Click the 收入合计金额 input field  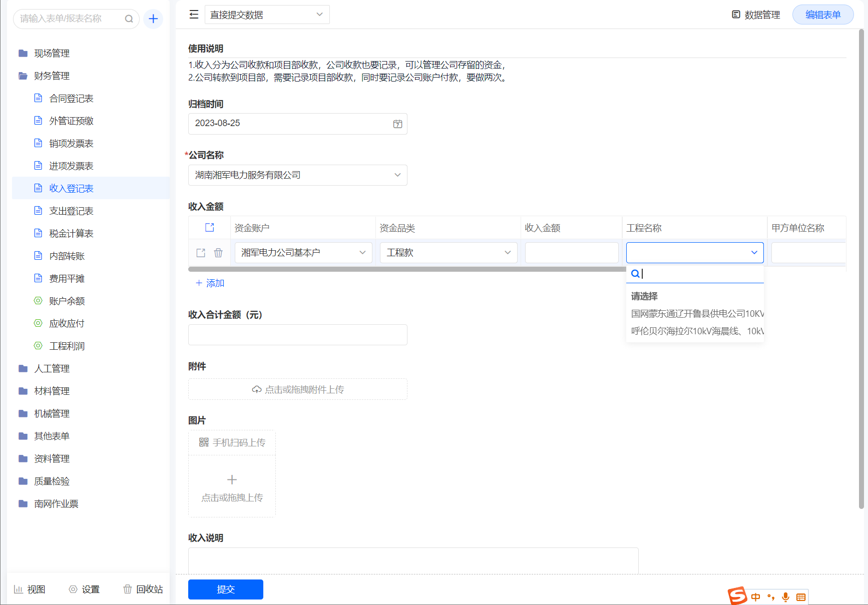(297, 335)
